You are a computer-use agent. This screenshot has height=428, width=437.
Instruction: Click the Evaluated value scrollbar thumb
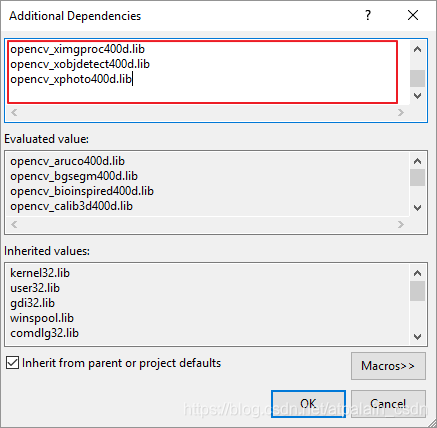tap(417, 177)
